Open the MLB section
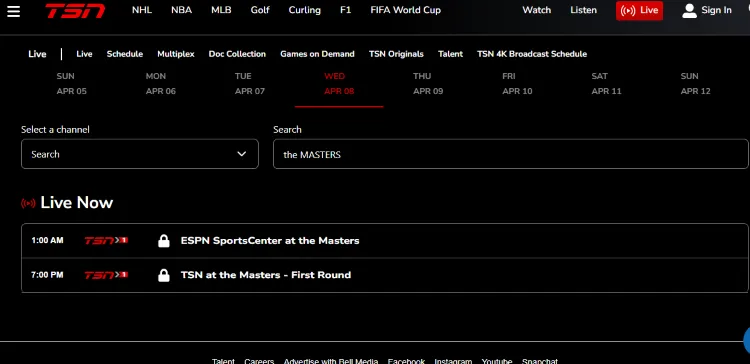 tap(221, 10)
